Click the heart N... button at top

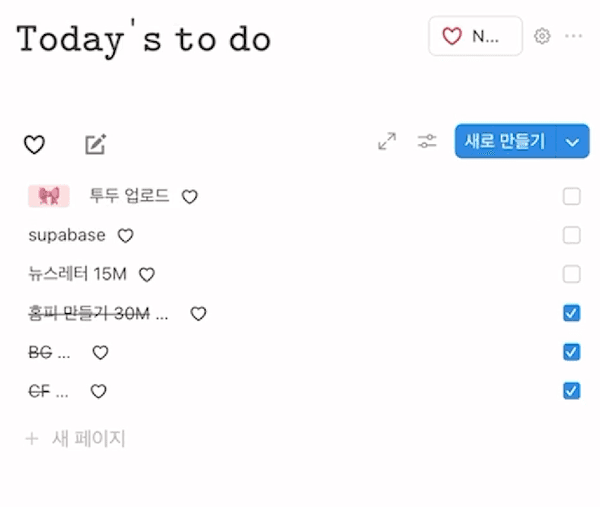tap(475, 36)
